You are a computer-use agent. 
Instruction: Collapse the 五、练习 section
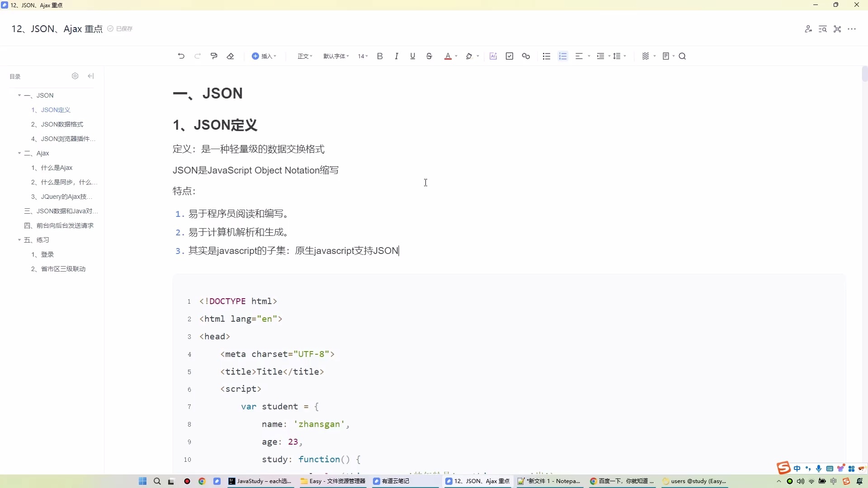[19, 239]
